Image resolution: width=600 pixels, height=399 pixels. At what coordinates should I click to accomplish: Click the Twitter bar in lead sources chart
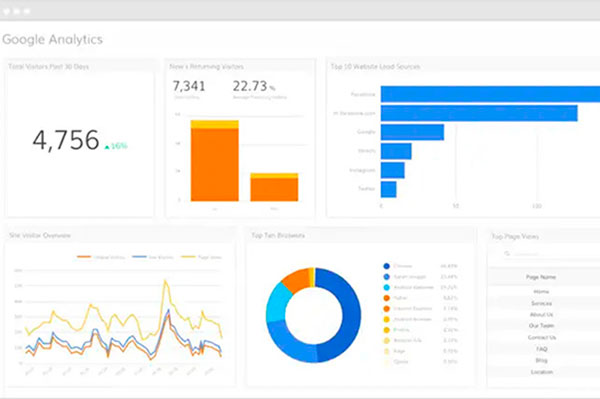pyautogui.click(x=388, y=189)
